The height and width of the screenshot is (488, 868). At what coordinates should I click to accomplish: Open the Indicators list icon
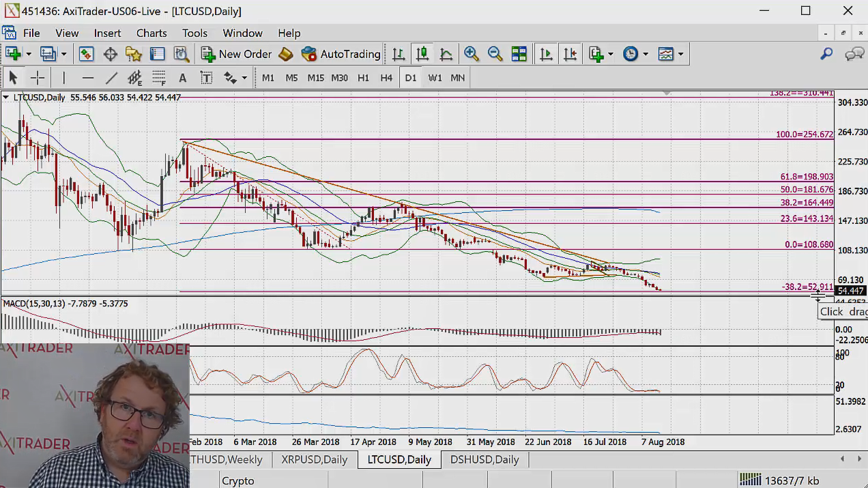click(596, 54)
